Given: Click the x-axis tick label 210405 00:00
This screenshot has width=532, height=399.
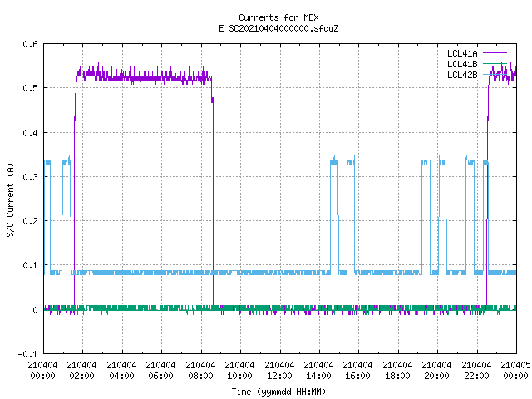Looking at the screenshot, I should click(x=515, y=370).
